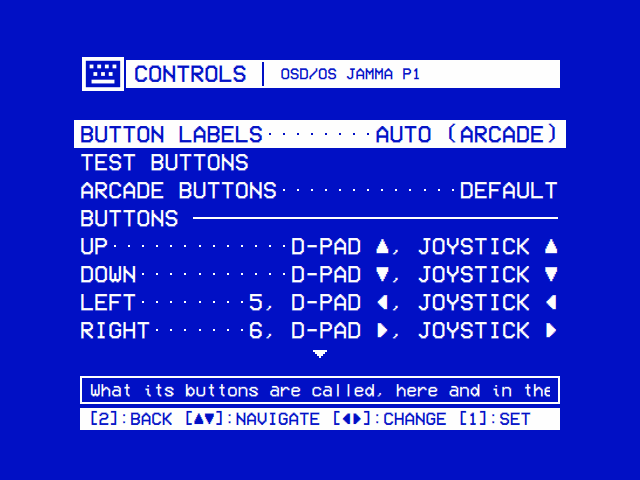The width and height of the screenshot is (640, 480).
Task: Click the OSD/OS JAMMA P1 subtitle
Action: click(350, 74)
